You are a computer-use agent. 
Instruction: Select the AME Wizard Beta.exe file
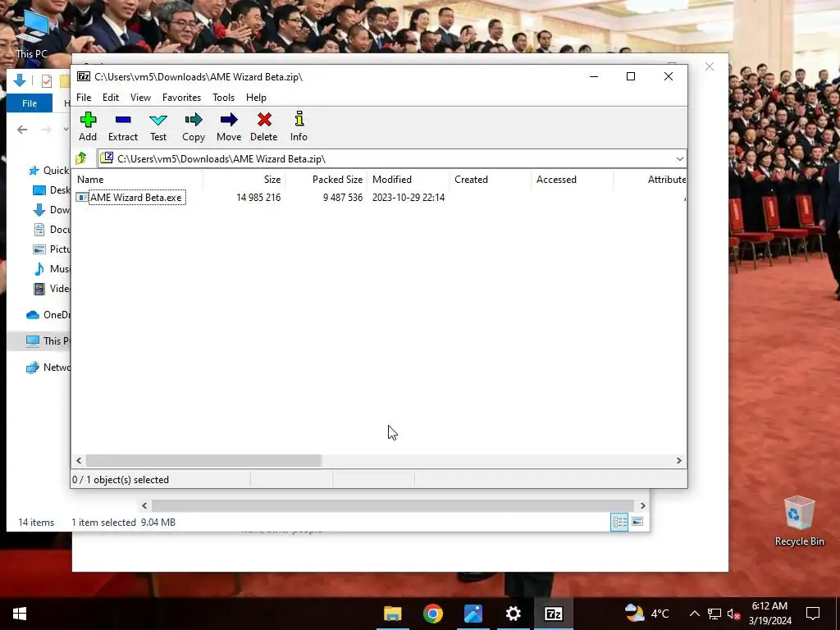pyautogui.click(x=136, y=197)
